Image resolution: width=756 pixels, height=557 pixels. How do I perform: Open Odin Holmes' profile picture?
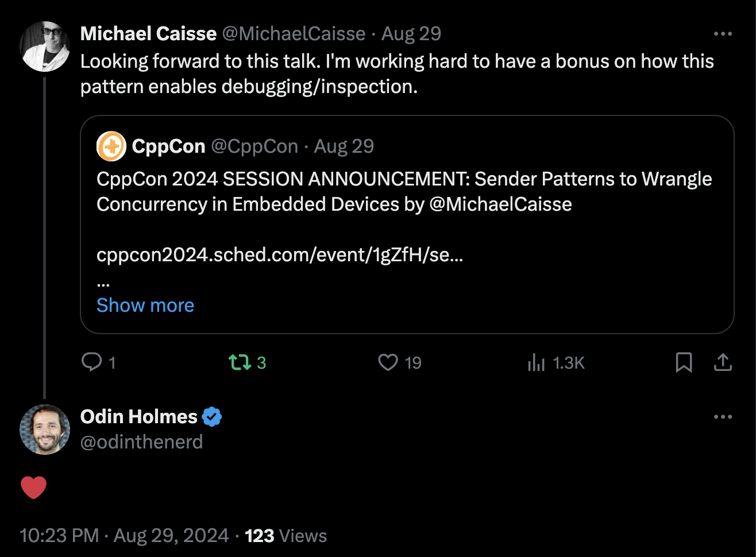(45, 430)
